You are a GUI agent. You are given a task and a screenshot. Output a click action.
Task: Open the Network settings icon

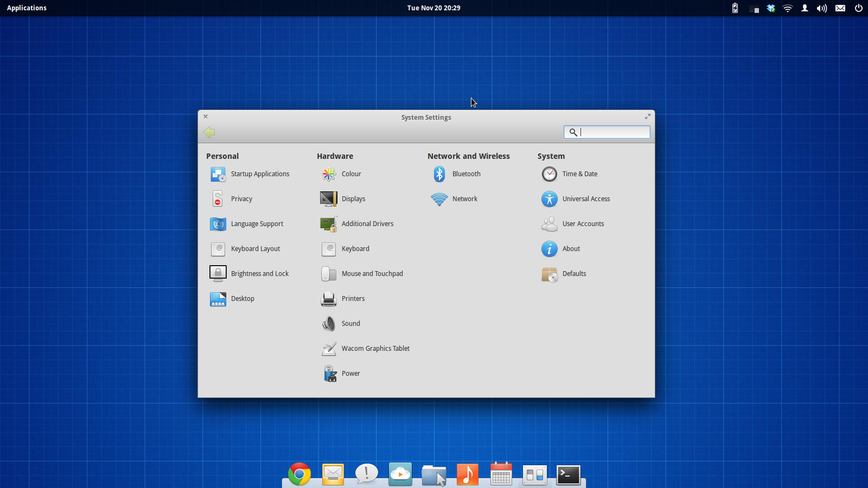click(439, 199)
